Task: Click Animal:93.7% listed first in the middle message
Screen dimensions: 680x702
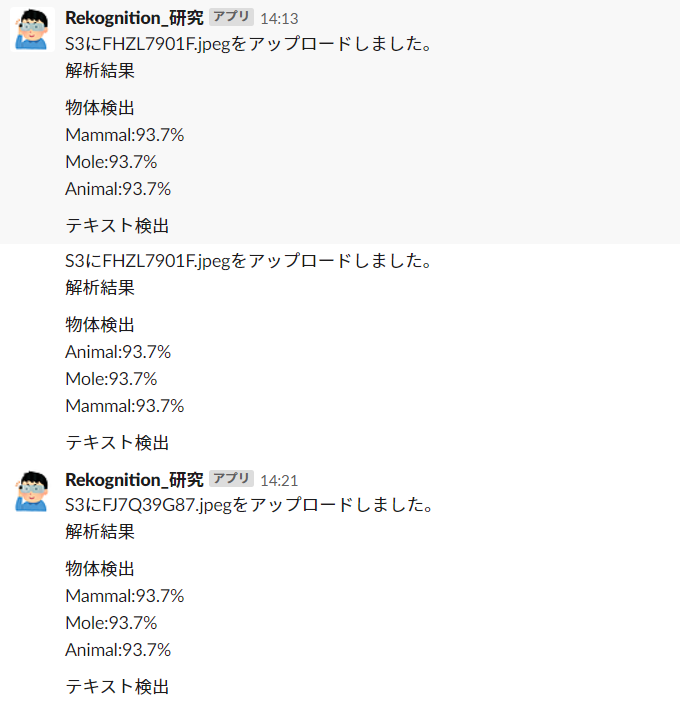Action: pos(118,352)
